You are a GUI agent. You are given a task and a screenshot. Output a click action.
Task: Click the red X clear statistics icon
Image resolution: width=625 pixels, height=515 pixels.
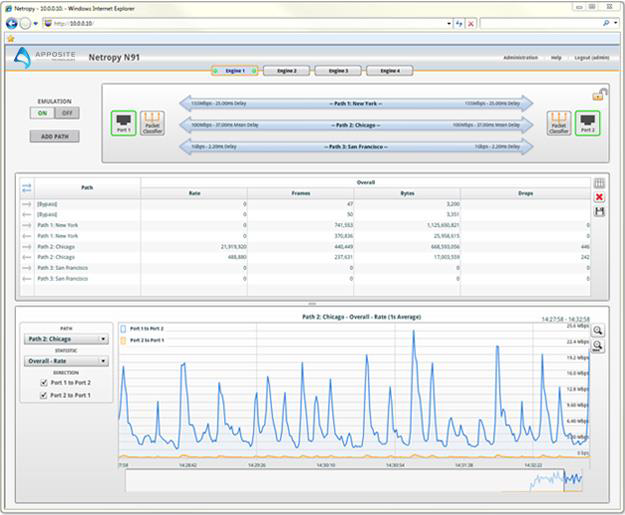coord(599,197)
